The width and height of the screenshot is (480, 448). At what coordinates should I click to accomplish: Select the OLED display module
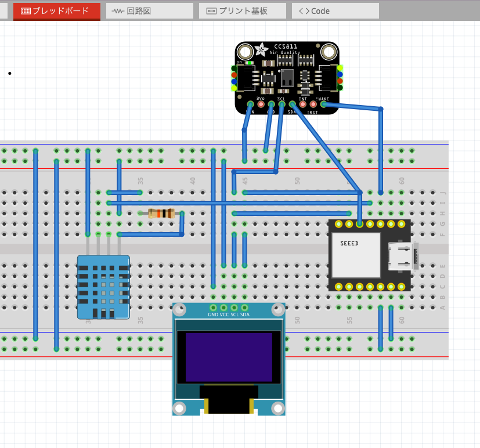click(x=229, y=371)
